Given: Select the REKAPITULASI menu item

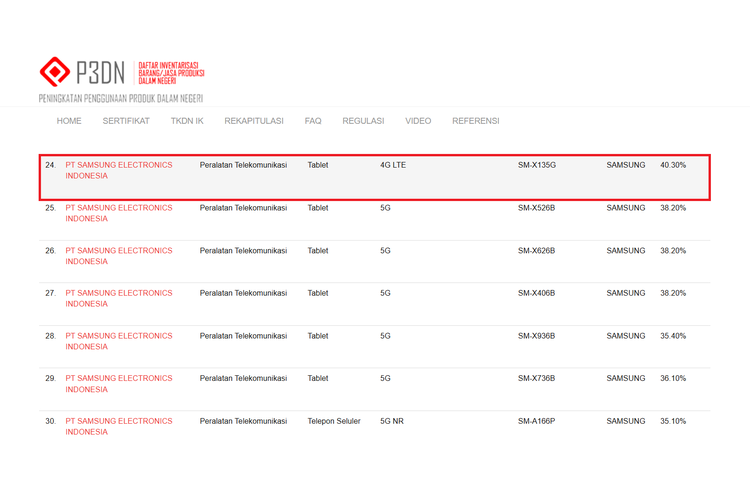Looking at the screenshot, I should (x=254, y=121).
